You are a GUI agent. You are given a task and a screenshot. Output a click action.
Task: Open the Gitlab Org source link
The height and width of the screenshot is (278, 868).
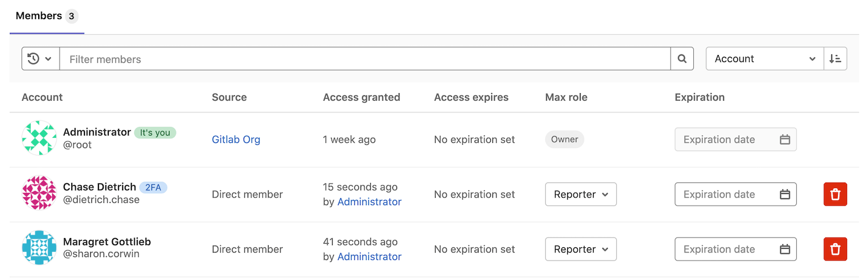pos(236,140)
